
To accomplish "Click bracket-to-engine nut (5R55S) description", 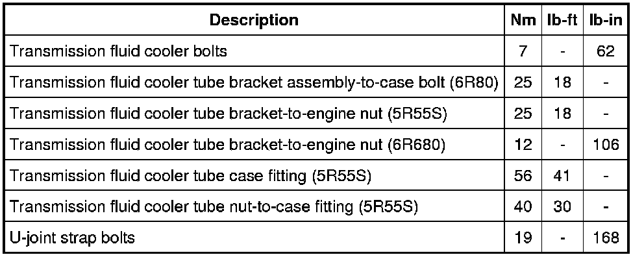I will pyautogui.click(x=228, y=114).
